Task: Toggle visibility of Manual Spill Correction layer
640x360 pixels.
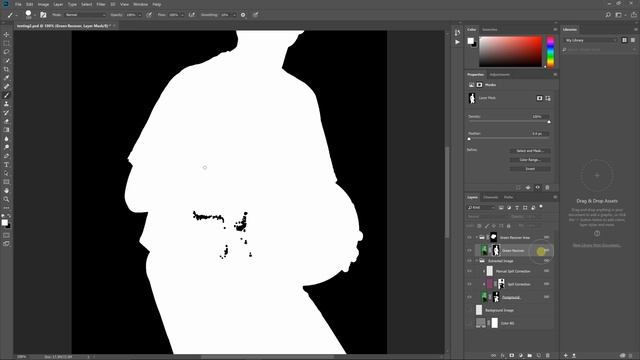Action: click(469, 271)
